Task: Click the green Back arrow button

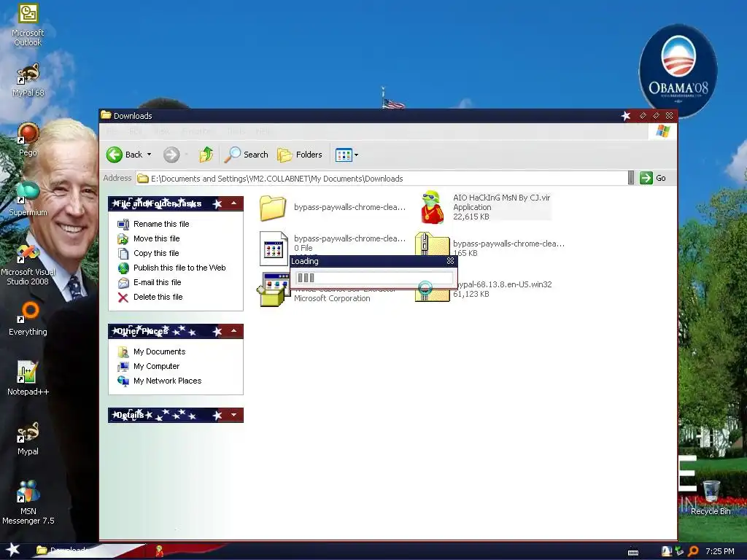Action: click(115, 155)
